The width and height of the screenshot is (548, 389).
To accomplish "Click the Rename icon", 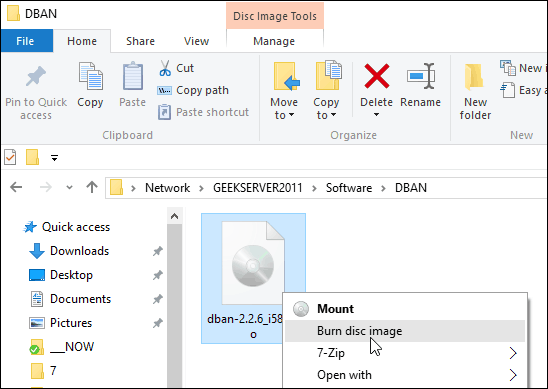I will pyautogui.click(x=421, y=75).
